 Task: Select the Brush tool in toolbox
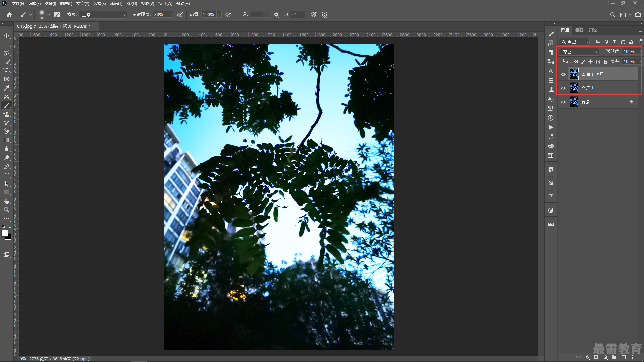pos(7,105)
